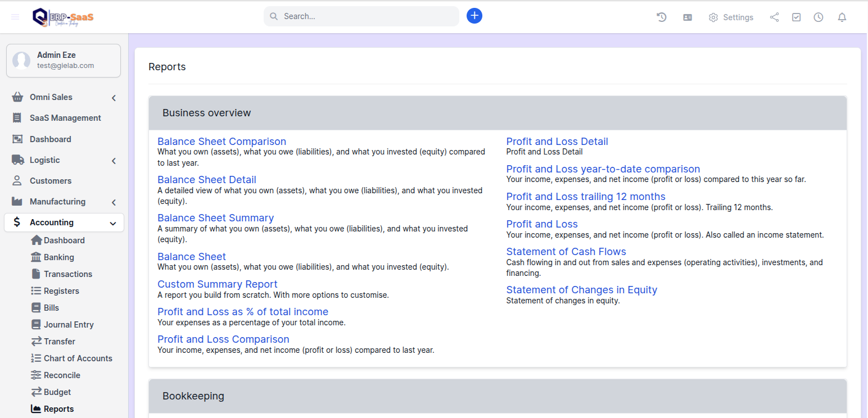Viewport: 868px width, 418px height.
Task: Open the share icon in header
Action: (774, 17)
